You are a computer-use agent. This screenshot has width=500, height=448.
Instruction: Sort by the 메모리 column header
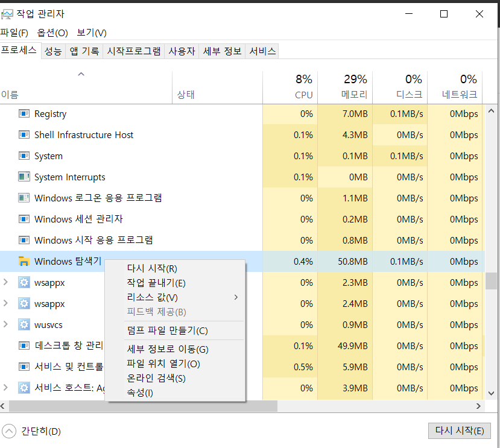point(345,87)
